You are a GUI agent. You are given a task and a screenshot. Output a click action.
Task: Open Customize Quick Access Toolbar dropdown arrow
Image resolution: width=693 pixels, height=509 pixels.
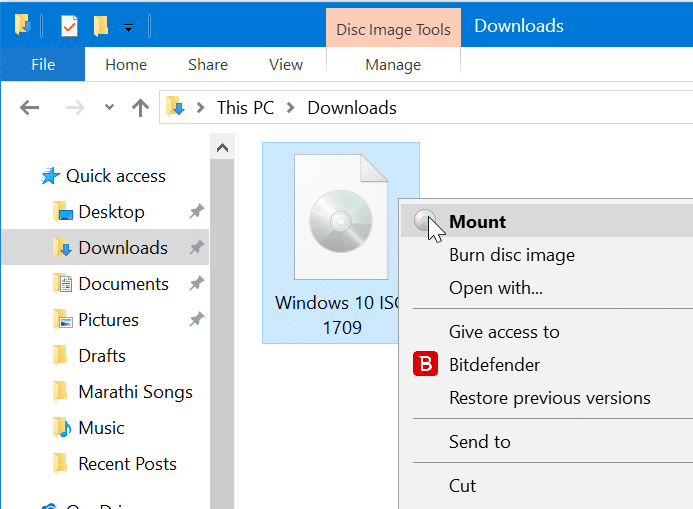128,27
